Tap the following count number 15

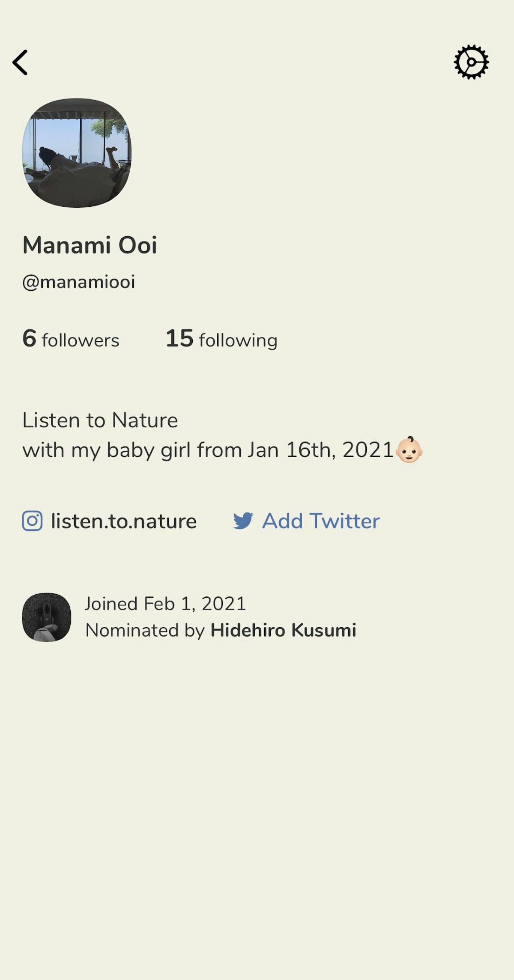point(179,338)
